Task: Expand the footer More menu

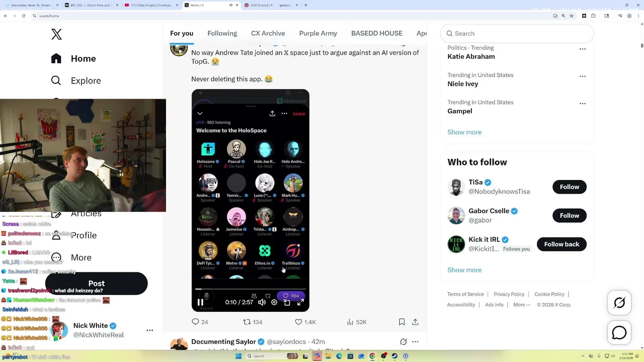Action: [522, 305]
